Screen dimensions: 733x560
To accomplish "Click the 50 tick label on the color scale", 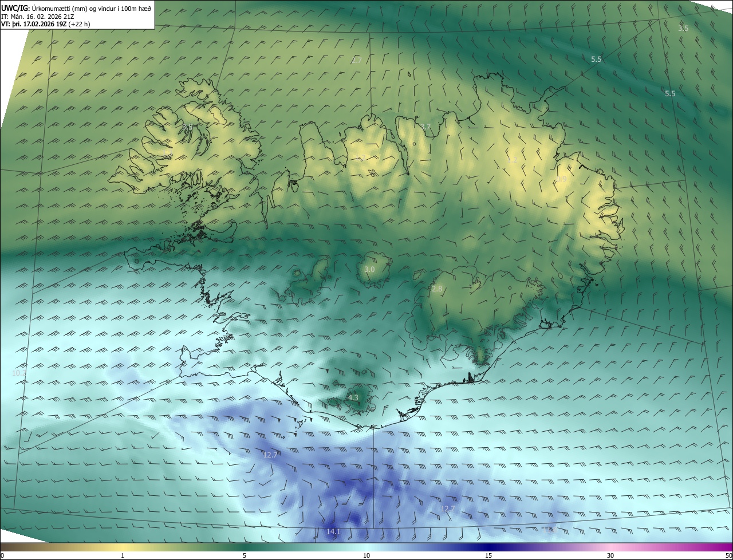I will tap(728, 555).
